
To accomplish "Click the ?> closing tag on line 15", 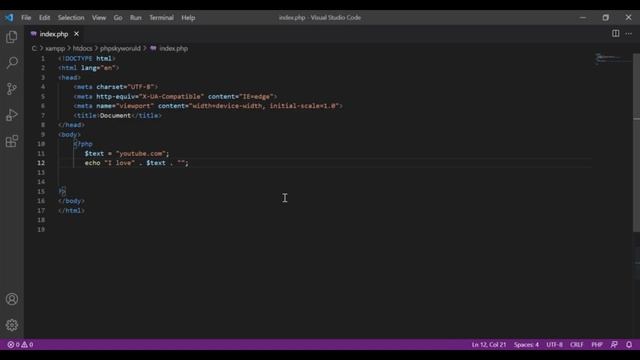I will [x=62, y=191].
